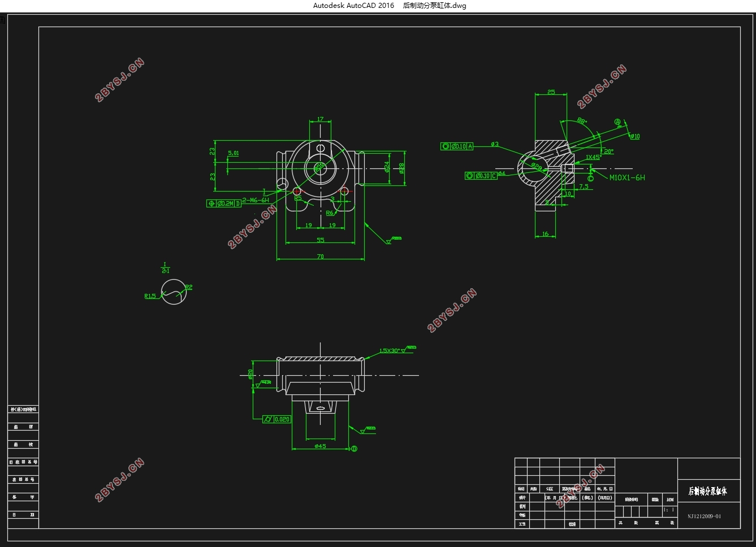Click the 0.020 flatness tolerance frame

coord(277,419)
